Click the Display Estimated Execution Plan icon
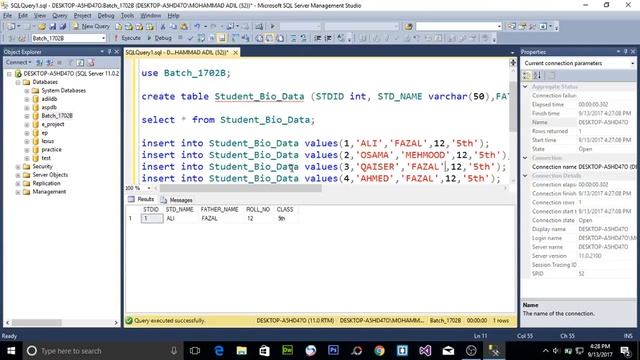The width and height of the screenshot is (640, 360). pyautogui.click(x=201, y=38)
